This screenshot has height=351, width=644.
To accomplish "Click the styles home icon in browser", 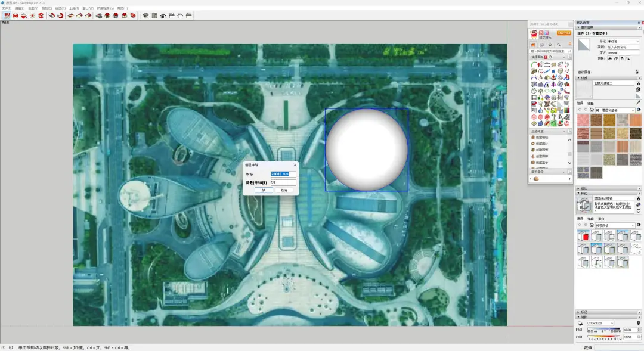I will coord(592,226).
